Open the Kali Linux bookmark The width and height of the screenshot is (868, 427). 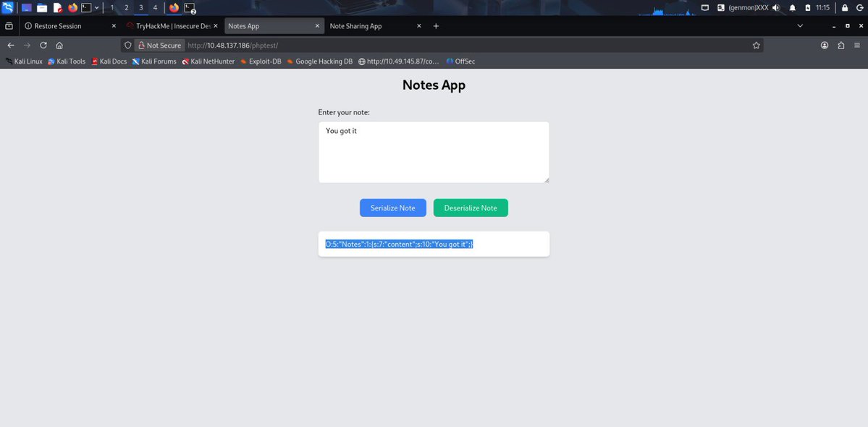[24, 62]
